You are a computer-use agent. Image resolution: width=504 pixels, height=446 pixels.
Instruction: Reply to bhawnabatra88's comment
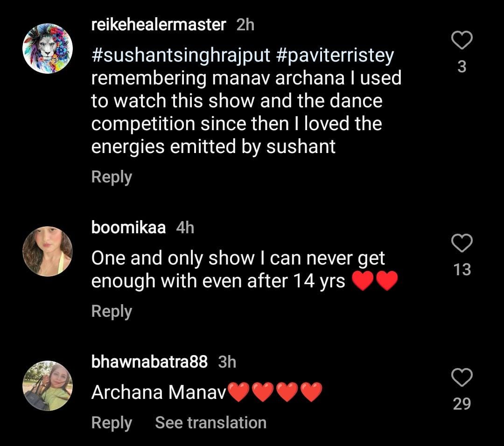click(x=112, y=423)
